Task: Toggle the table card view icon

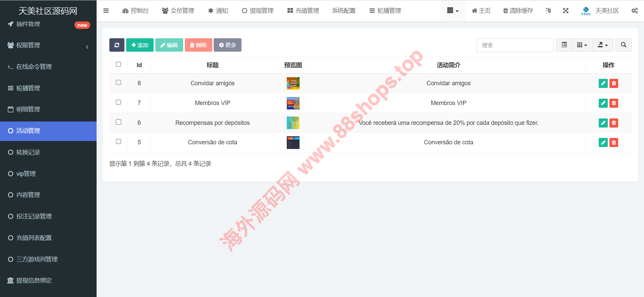Action: (x=564, y=45)
